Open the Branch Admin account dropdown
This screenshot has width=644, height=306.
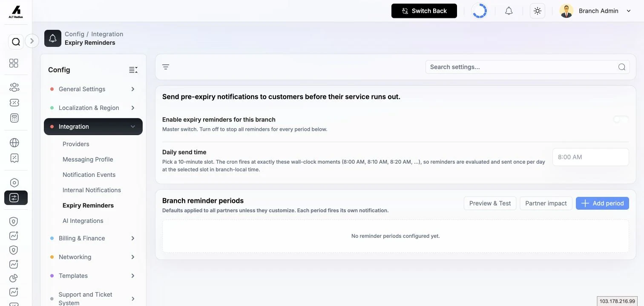click(x=595, y=11)
